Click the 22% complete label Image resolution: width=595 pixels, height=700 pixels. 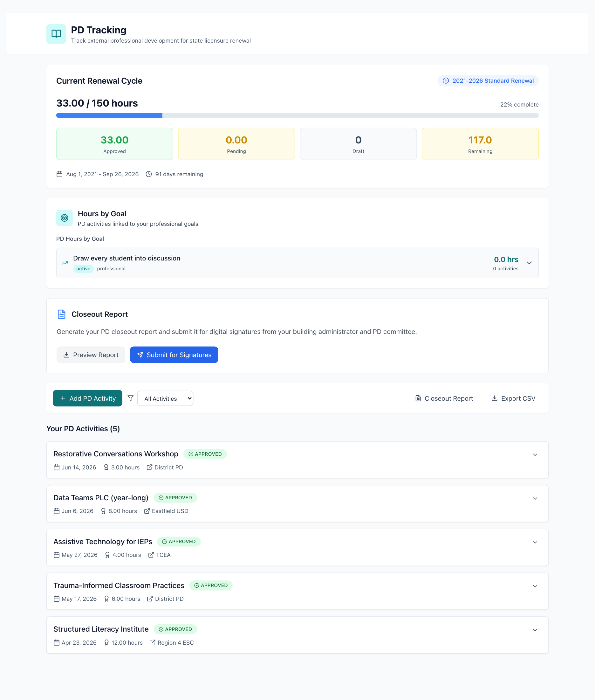click(x=519, y=105)
